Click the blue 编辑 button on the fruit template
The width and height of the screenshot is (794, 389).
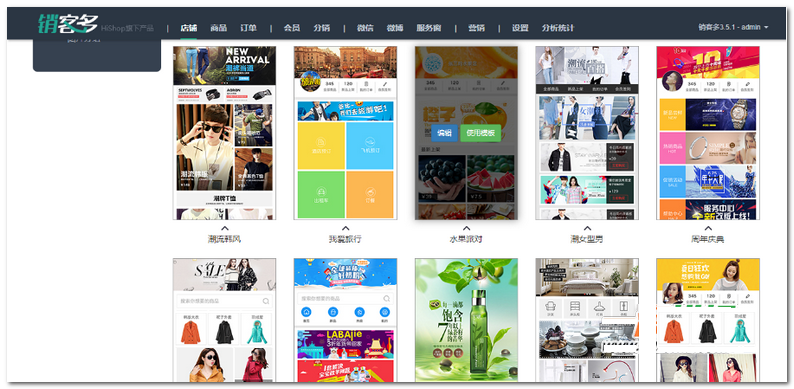click(x=444, y=133)
